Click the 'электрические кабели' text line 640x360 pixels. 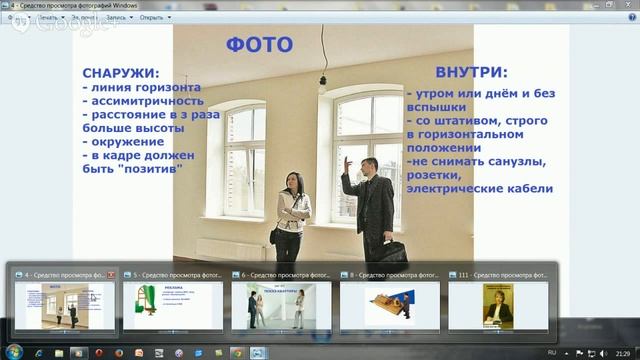coord(480,189)
